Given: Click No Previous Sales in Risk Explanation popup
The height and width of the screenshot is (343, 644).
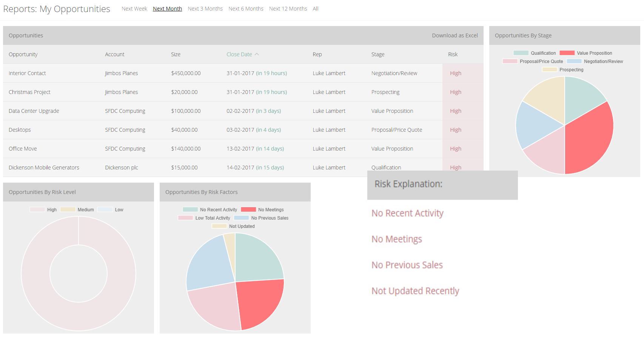Looking at the screenshot, I should pyautogui.click(x=407, y=265).
